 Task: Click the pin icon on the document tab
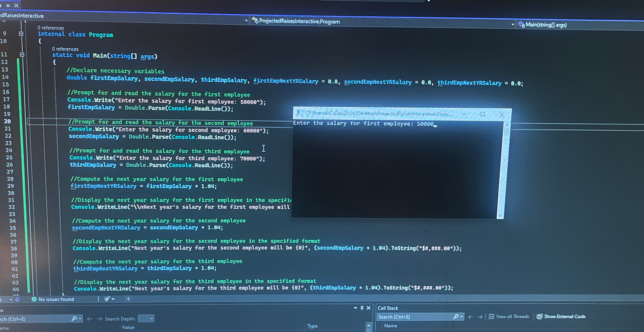(x=8, y=5)
